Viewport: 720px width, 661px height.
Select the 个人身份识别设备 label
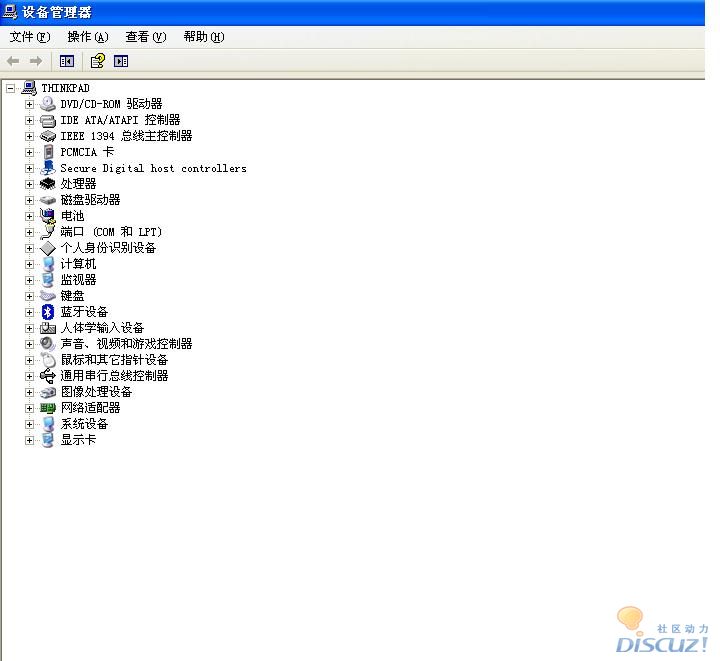[108, 248]
